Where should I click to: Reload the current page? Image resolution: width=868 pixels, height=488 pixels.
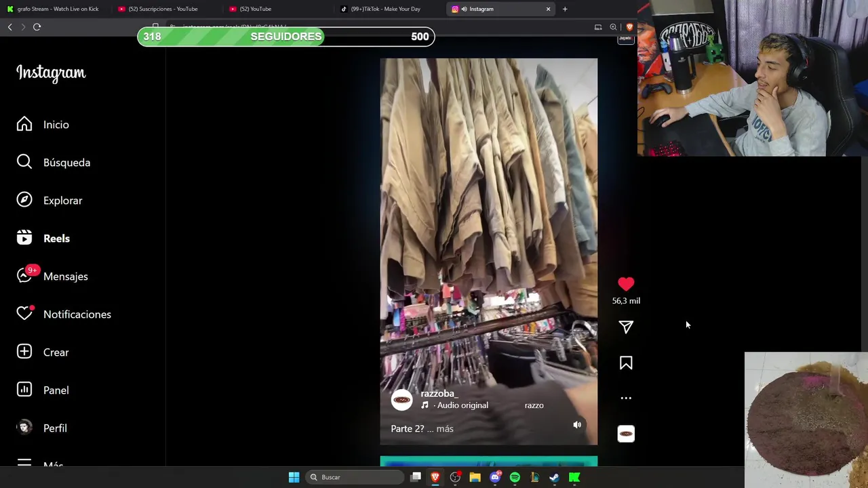[x=37, y=27]
